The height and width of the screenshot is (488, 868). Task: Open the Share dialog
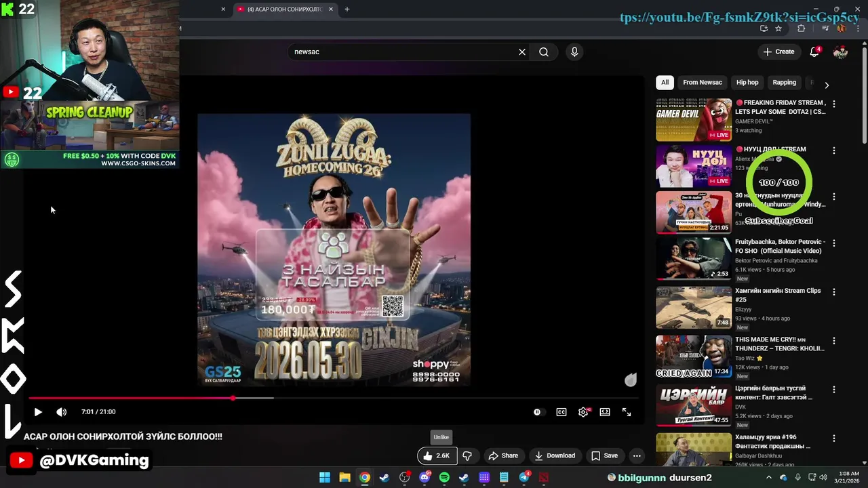coord(503,455)
